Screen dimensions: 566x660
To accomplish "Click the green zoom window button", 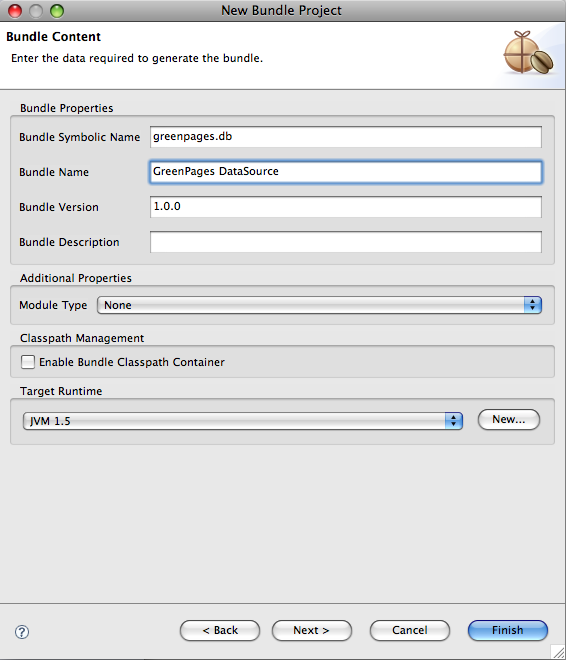I will [57, 11].
